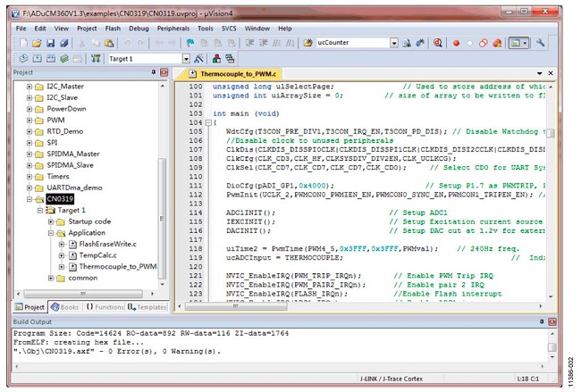Switch to the Books tab

click(x=65, y=306)
